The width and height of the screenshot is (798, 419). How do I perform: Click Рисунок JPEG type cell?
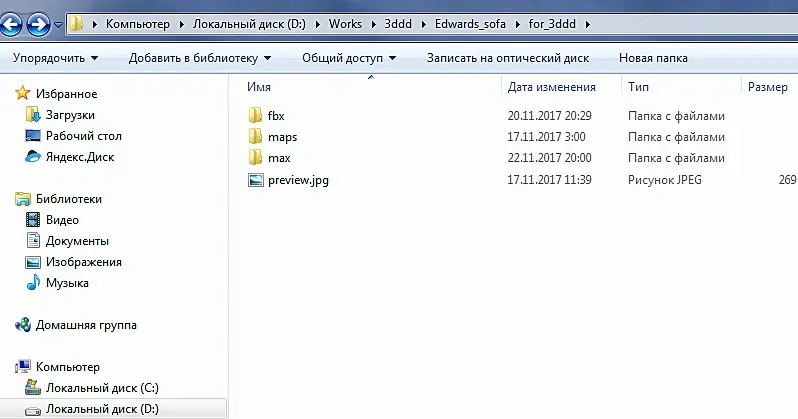[x=665, y=180]
